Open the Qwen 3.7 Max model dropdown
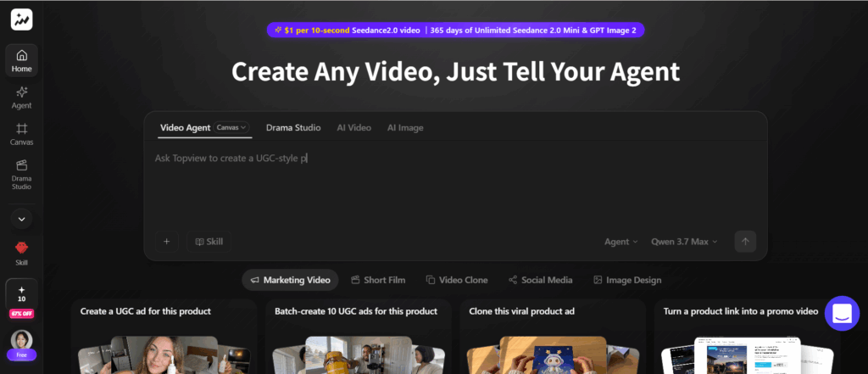 684,242
